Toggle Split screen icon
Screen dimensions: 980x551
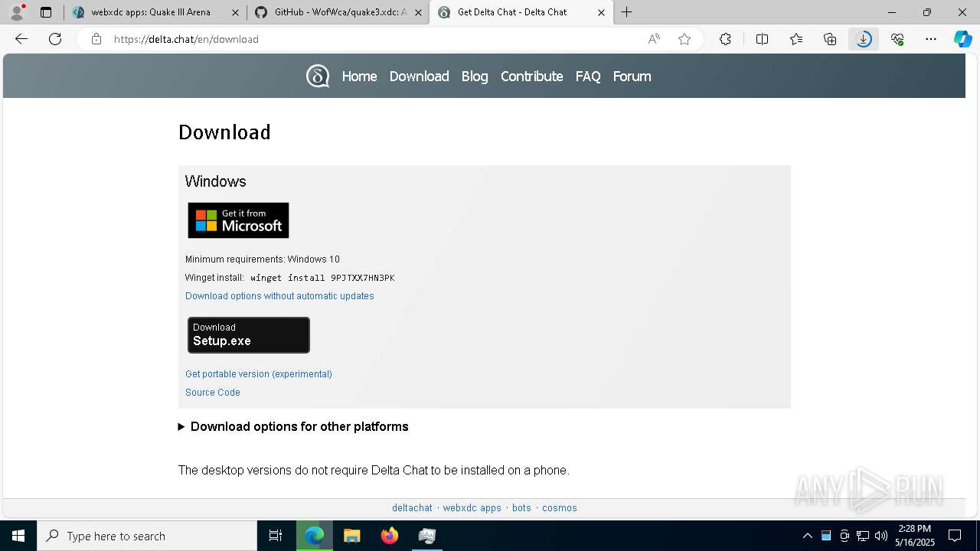coord(762,39)
